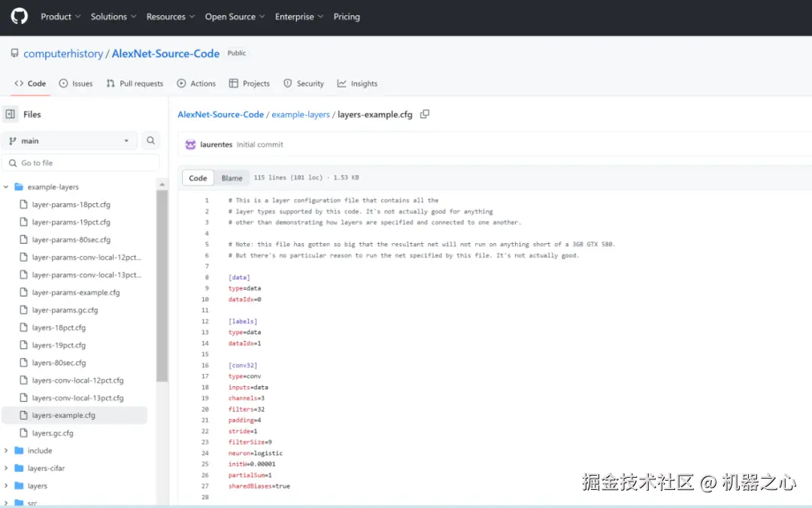Expand the layers-cifar folder chevron

pos(6,468)
